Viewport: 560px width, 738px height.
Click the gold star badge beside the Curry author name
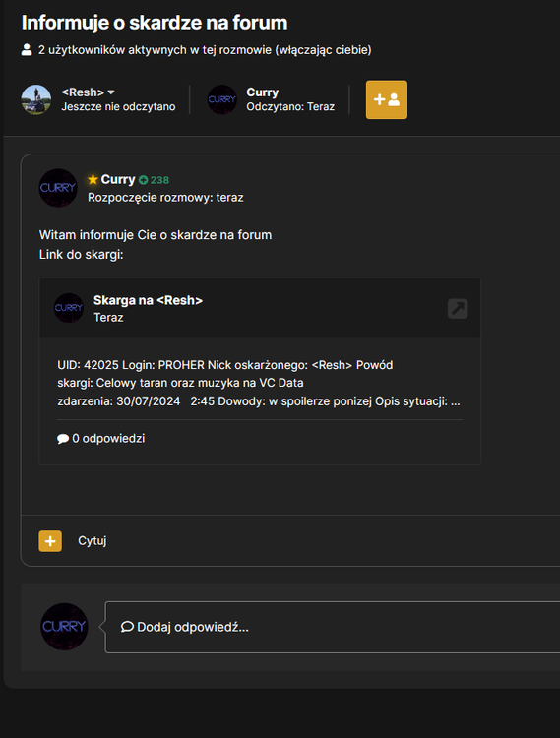click(x=93, y=179)
